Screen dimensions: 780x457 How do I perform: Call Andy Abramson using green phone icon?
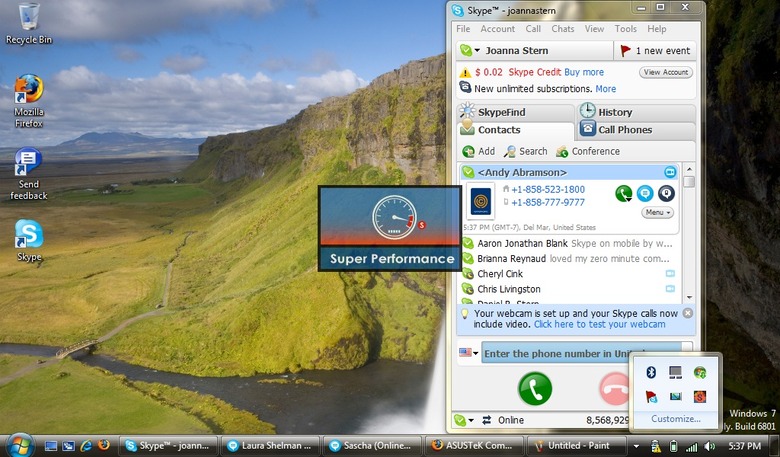[x=623, y=193]
